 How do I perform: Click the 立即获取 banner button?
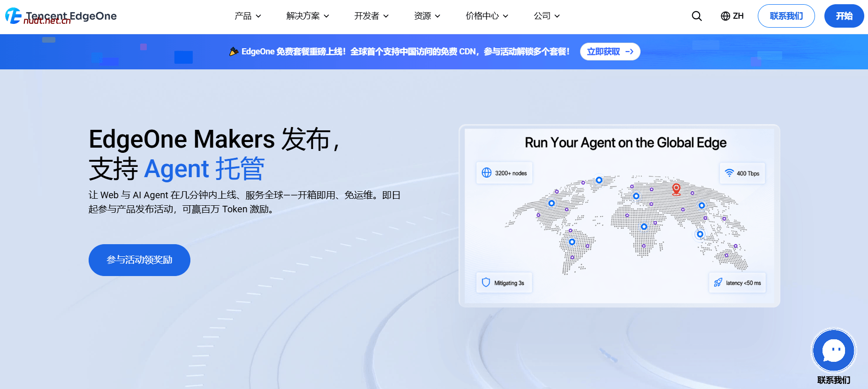(610, 52)
